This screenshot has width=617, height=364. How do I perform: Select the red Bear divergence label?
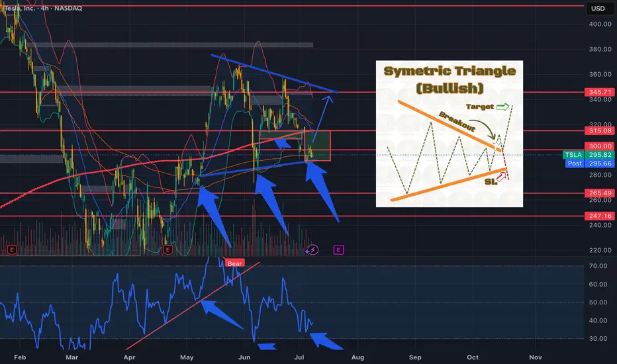(234, 263)
